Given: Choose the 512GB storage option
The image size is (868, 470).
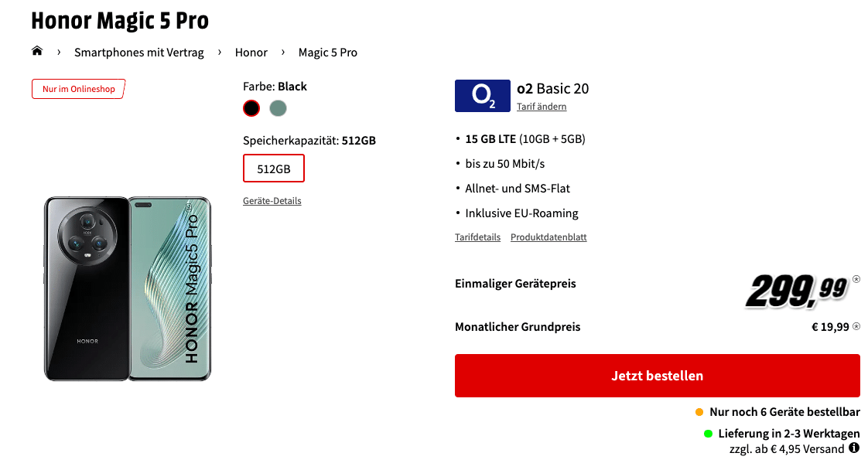Looking at the screenshot, I should coord(273,168).
